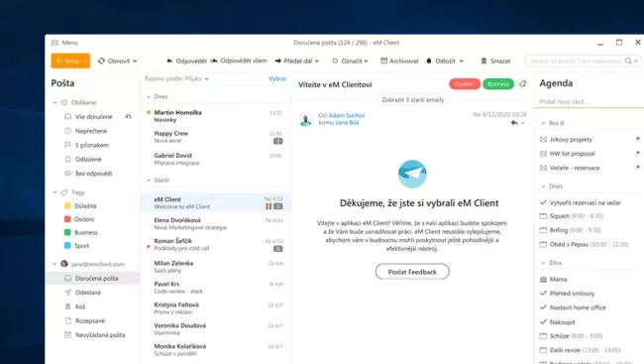Screen dimensions: 644x364
Task: Remove the red Osobní tag pill
Action: (x=465, y=84)
